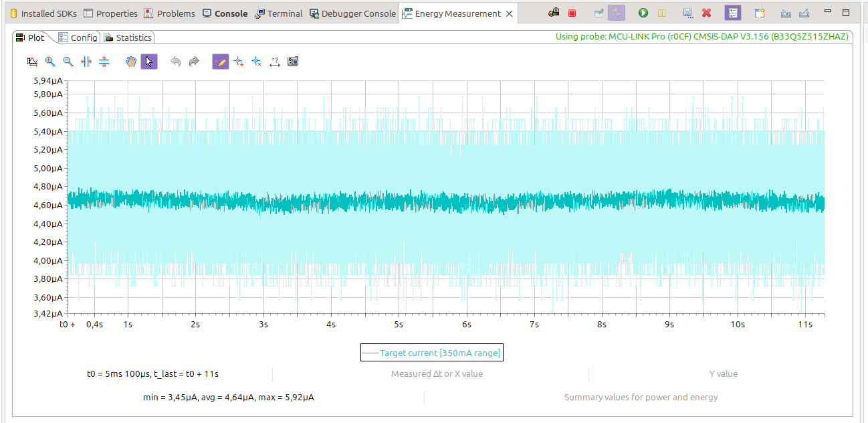The width and height of the screenshot is (868, 423).
Task: Click the auto-fit plot icon
Action: [x=32, y=62]
